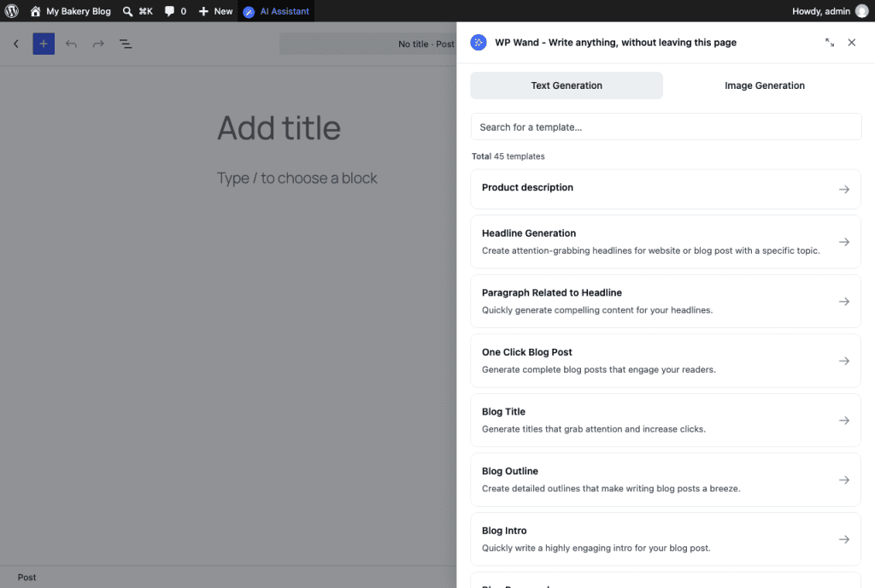
Task: Click the ⌘K shortcut label in admin bar
Action: [145, 11]
